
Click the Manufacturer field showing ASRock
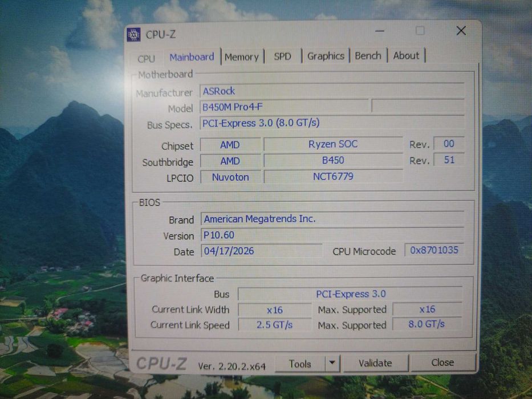[x=332, y=91]
